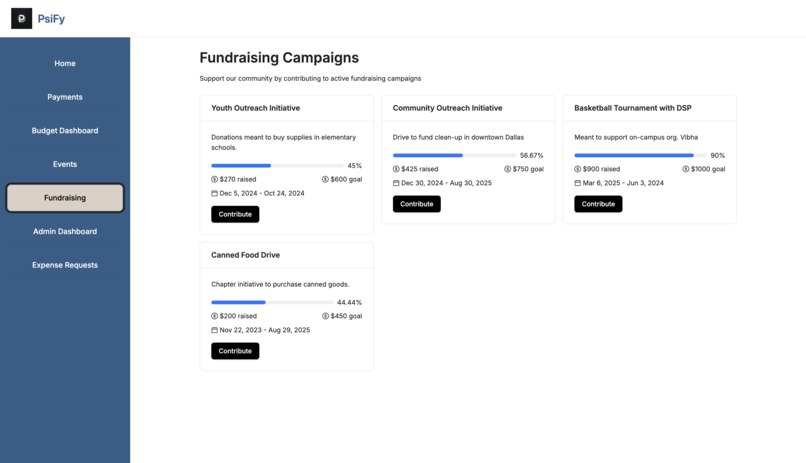Screen dimensions: 806x463
Task: Open the Home sidebar item
Action: [65, 63]
